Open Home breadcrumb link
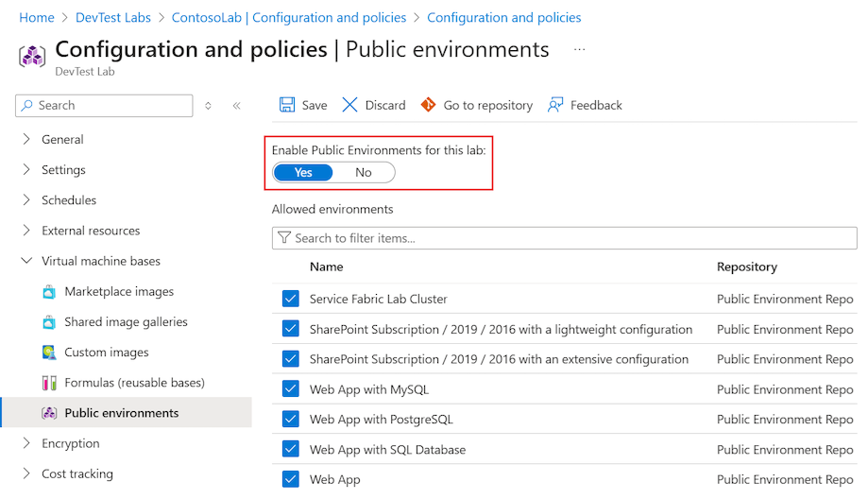The height and width of the screenshot is (499, 868). pos(37,18)
